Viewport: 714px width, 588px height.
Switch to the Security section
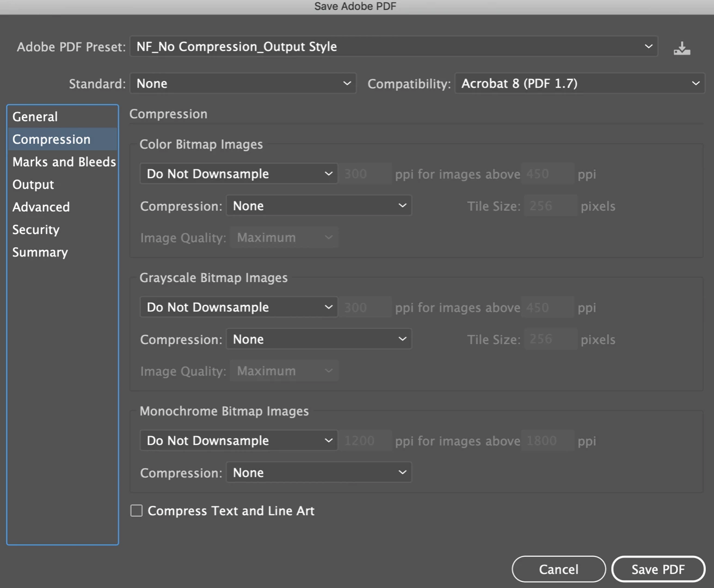point(63,230)
